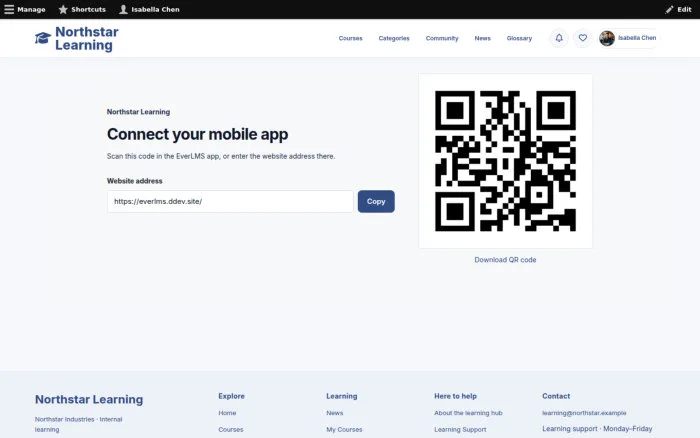Image resolution: width=700 pixels, height=438 pixels.
Task: Open the My Courses footer link
Action: (344, 430)
